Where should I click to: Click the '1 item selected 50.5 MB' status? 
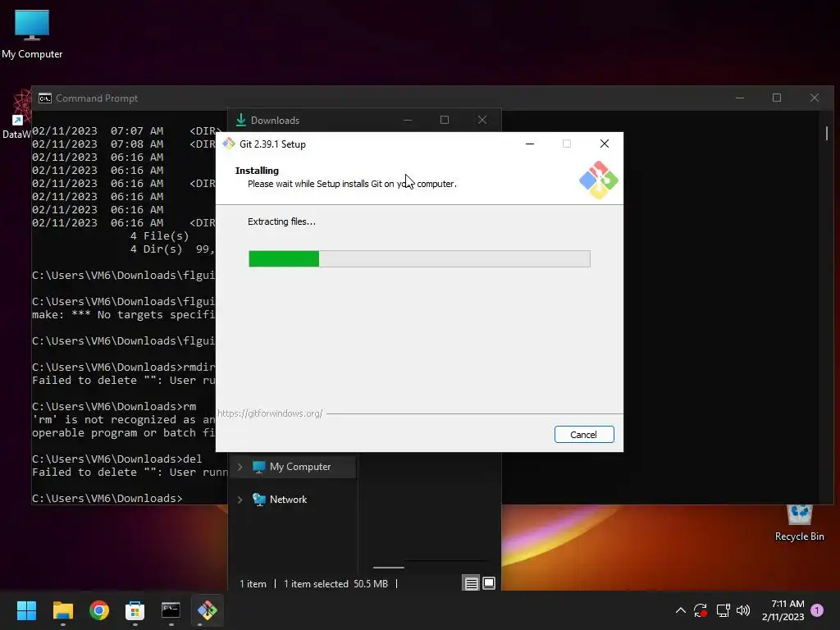[336, 584]
